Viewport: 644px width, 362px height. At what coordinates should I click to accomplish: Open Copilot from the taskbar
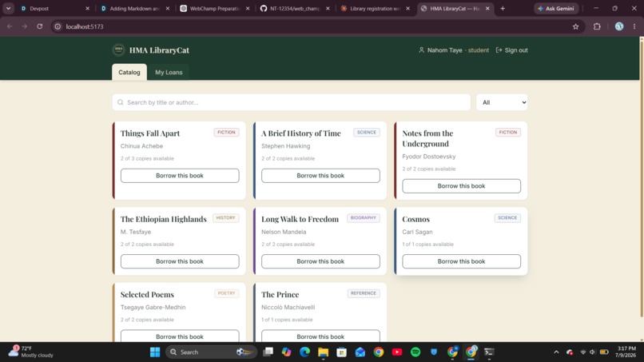[286, 352]
